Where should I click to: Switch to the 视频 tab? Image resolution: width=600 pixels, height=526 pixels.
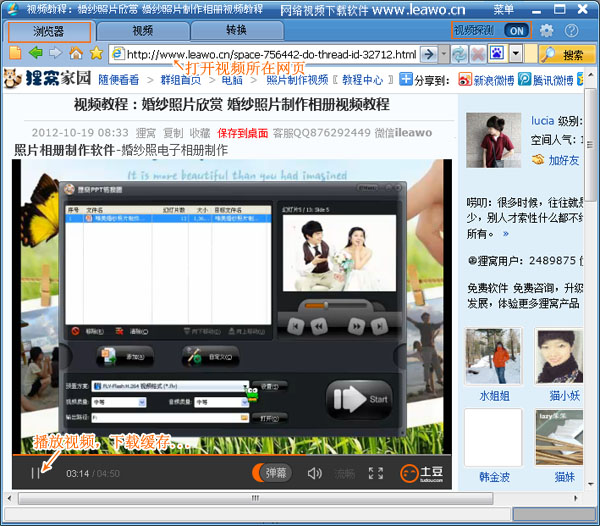pos(143,31)
